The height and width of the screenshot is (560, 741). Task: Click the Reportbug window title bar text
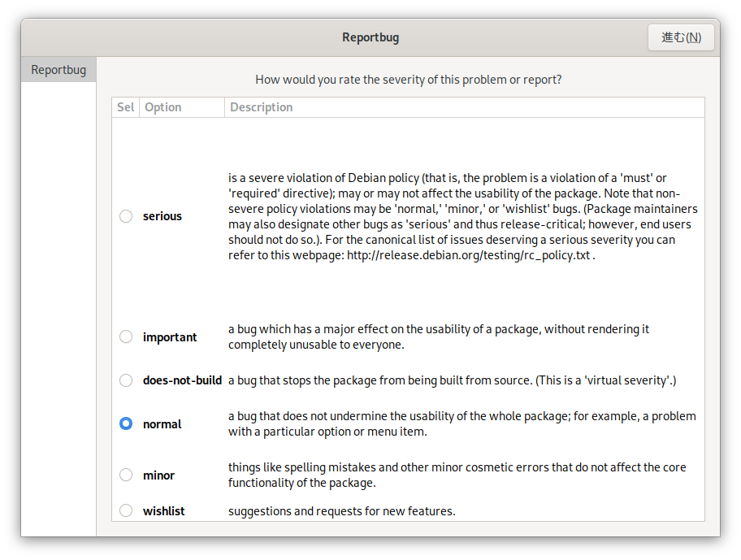(x=370, y=37)
